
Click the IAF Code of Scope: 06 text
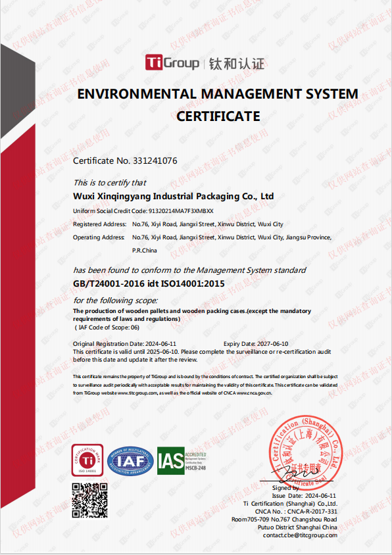point(107,327)
